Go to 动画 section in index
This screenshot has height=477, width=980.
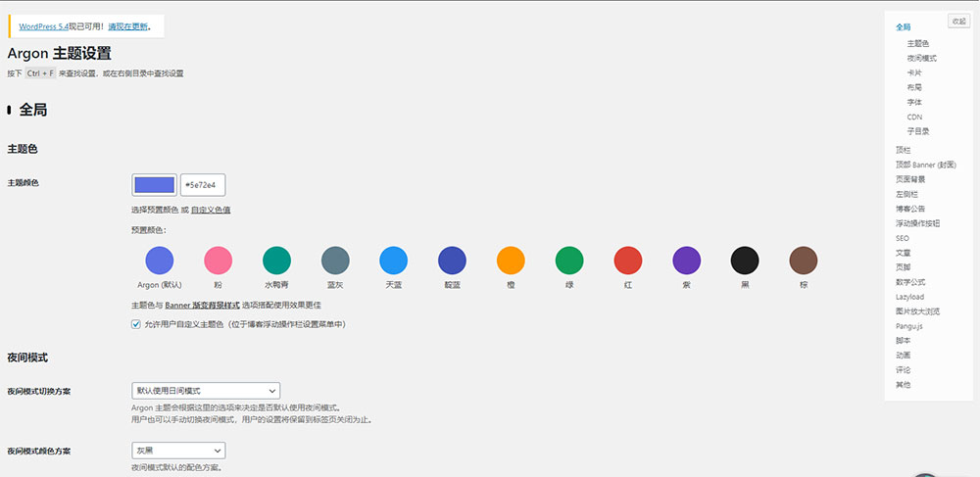904,356
